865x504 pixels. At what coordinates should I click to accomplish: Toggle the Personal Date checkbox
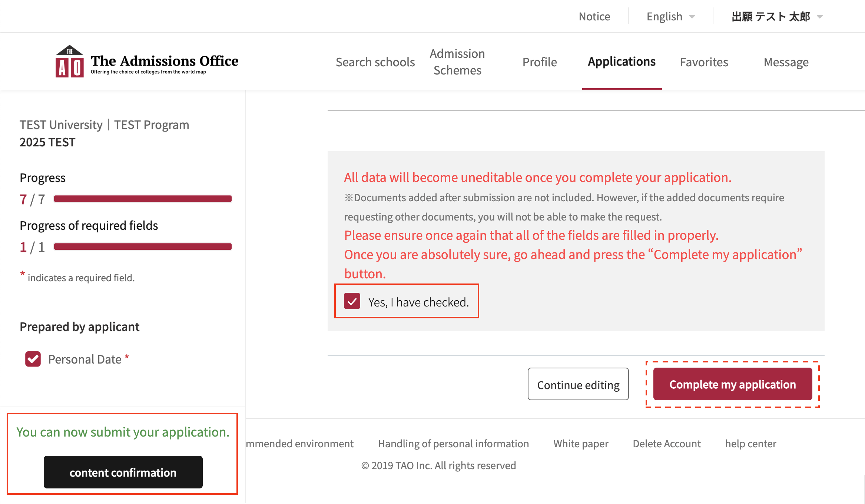33,359
